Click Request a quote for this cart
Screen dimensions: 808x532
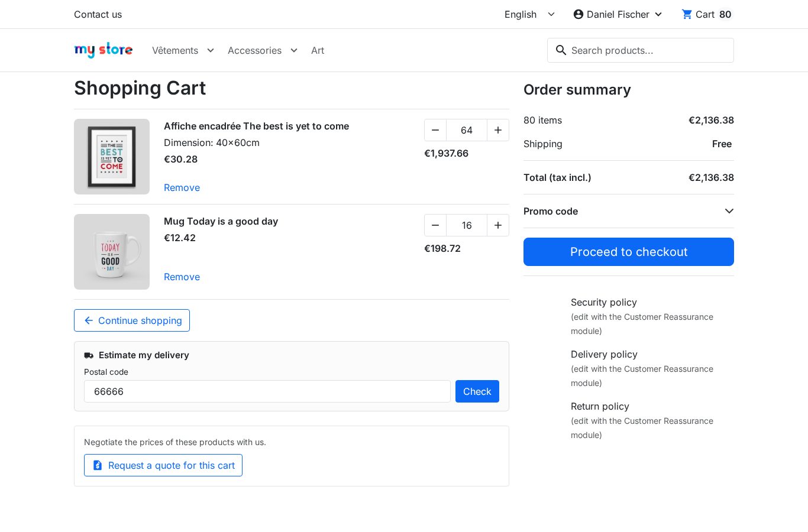point(163,465)
